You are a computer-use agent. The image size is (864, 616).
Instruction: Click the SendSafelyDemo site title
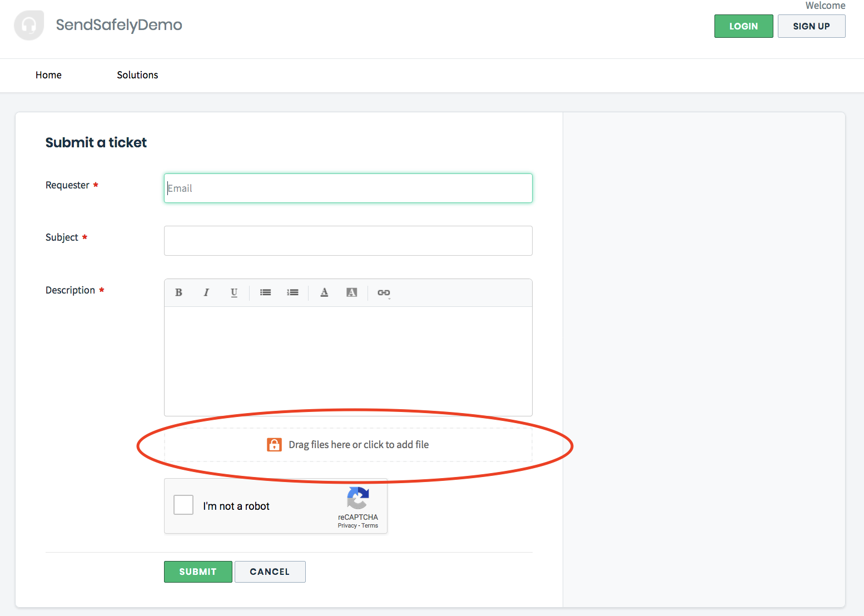pyautogui.click(x=119, y=25)
